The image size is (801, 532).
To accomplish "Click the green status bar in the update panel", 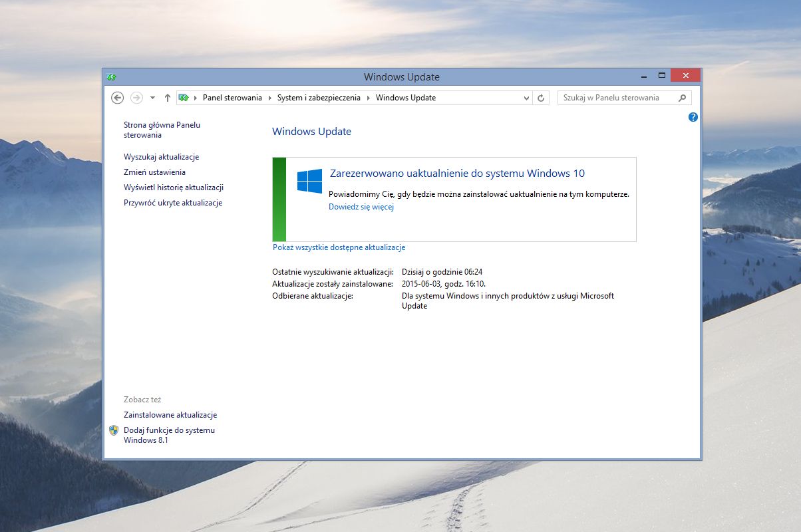I will 279,199.
